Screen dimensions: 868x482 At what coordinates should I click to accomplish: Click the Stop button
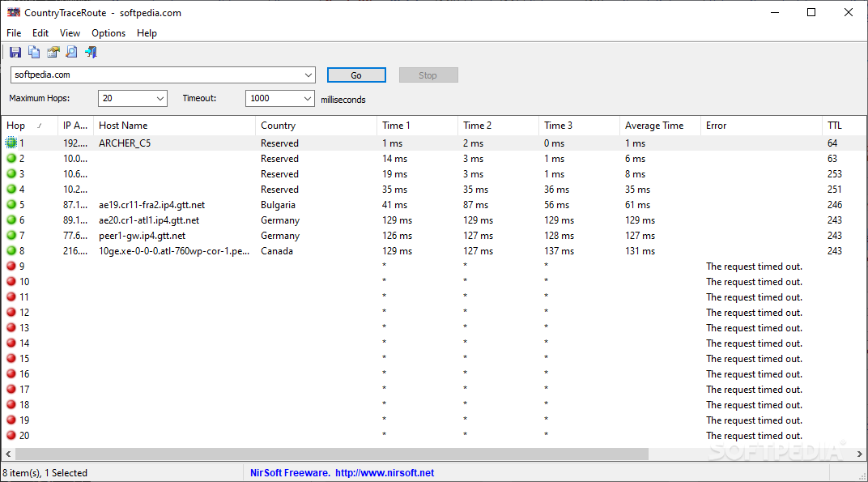tap(428, 75)
